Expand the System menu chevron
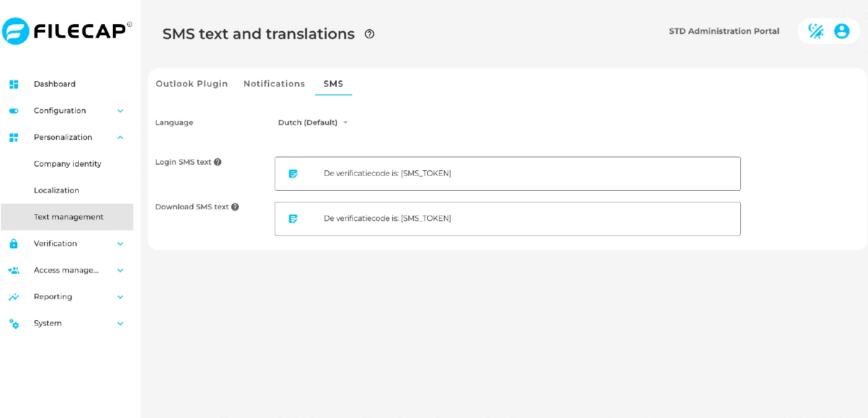868x418 pixels. tap(120, 324)
